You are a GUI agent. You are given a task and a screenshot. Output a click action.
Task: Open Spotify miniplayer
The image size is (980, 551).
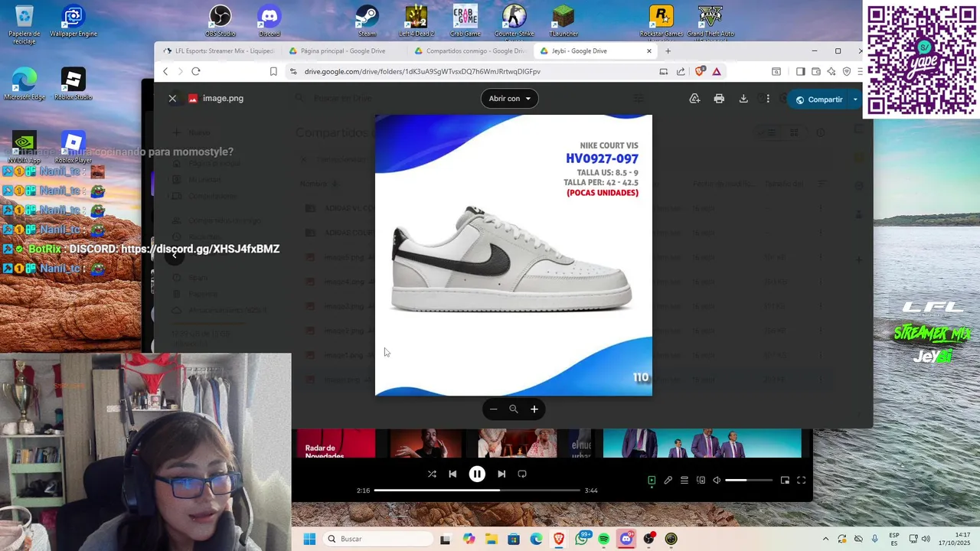(x=785, y=481)
